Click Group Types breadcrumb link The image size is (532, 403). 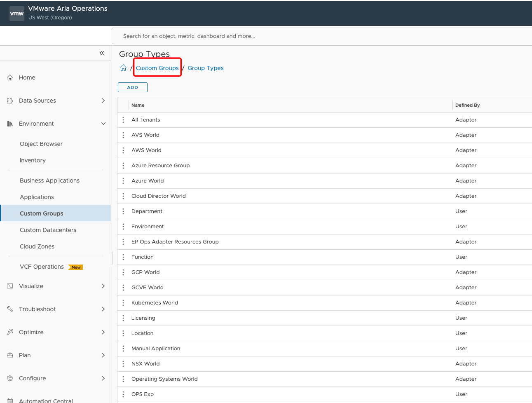click(206, 68)
